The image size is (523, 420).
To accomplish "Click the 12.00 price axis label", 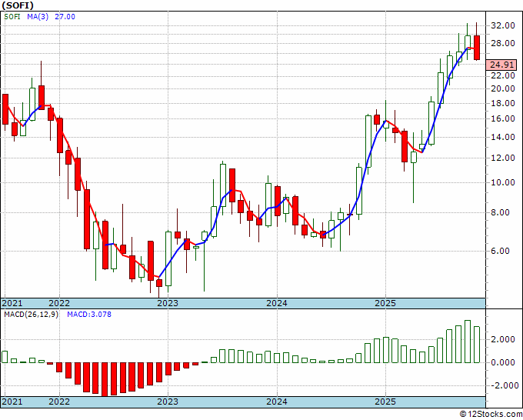I will tap(502, 158).
